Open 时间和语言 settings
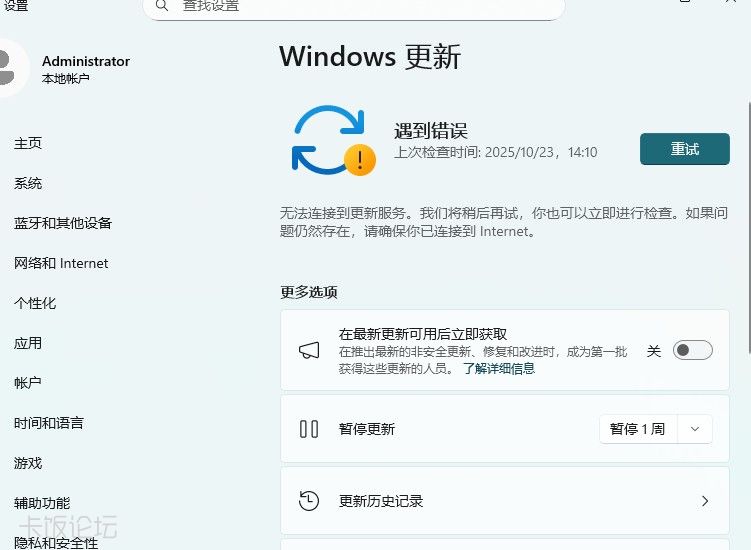Screen dimensions: 751x550 point(49,423)
